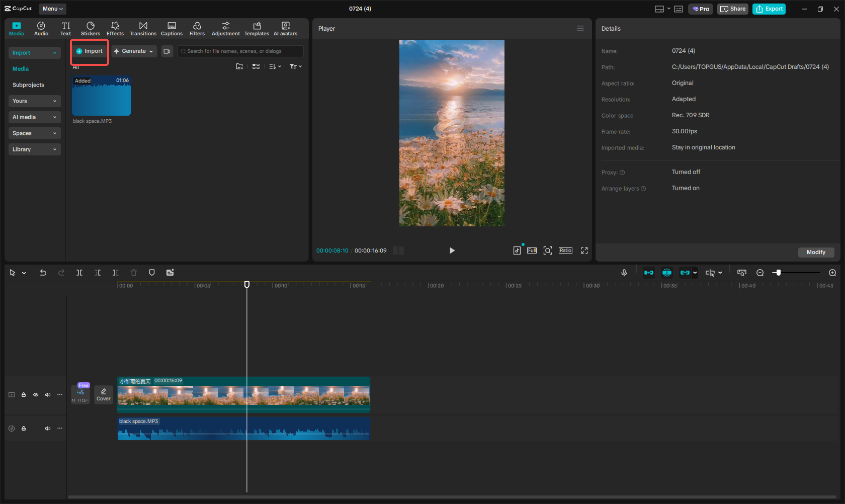Add a marker using the bookmark icon
845x504 pixels.
coord(152,272)
